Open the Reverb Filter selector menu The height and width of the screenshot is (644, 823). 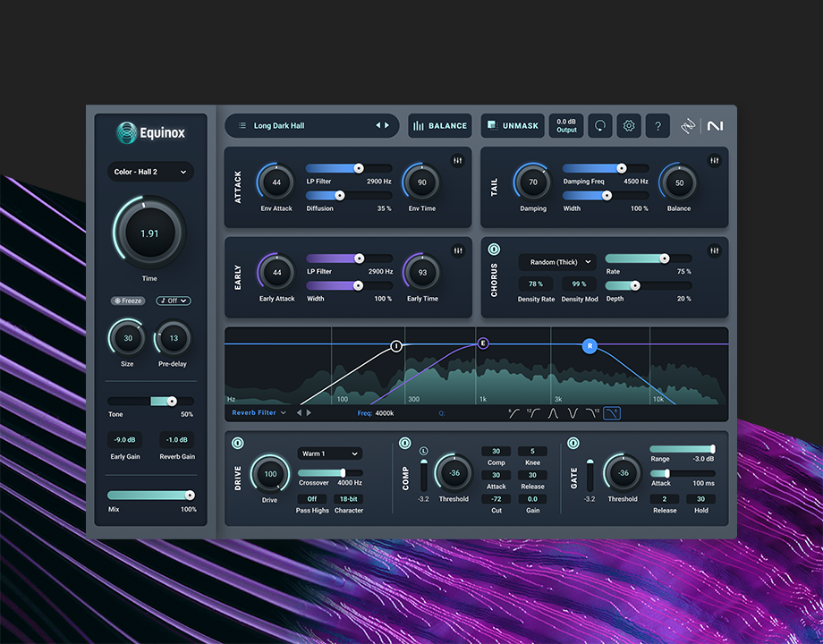(259, 413)
